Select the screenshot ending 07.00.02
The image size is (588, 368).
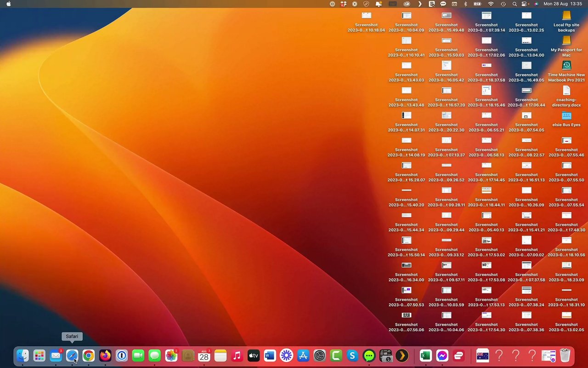click(526, 246)
